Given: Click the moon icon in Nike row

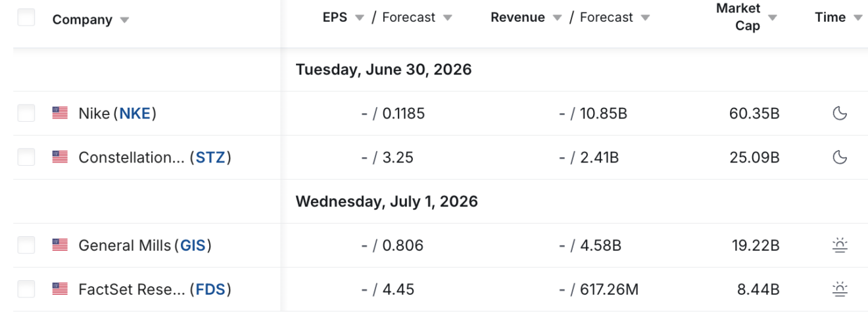Looking at the screenshot, I should 840,114.
